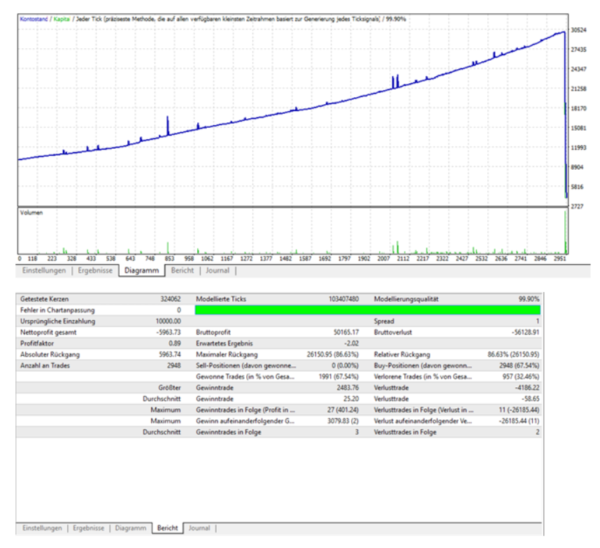Select average Gewinntrade value 25.20

click(x=351, y=399)
